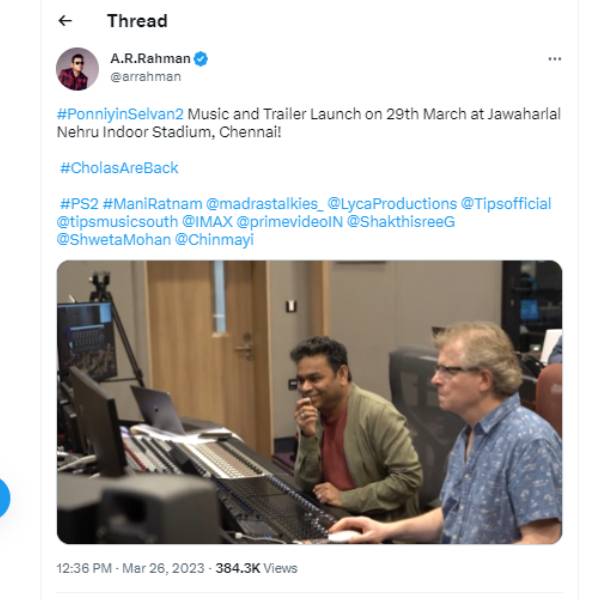Open the #ManiRatnam hashtag

click(152, 204)
